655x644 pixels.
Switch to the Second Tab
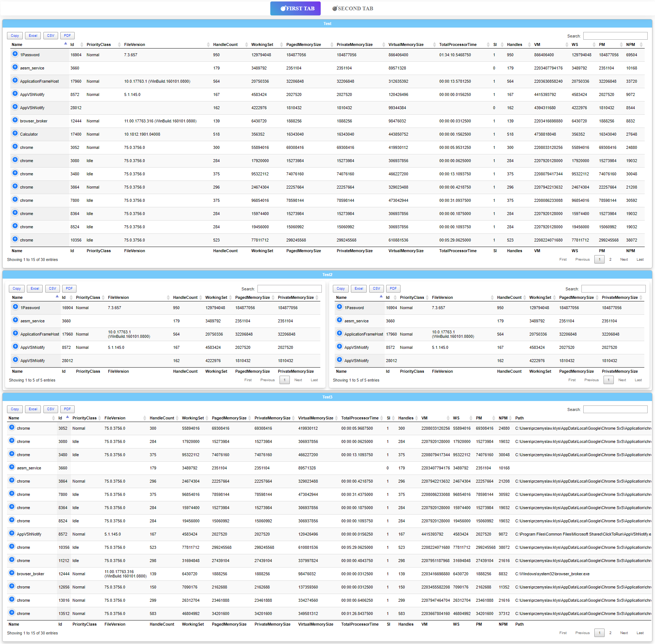point(353,8)
